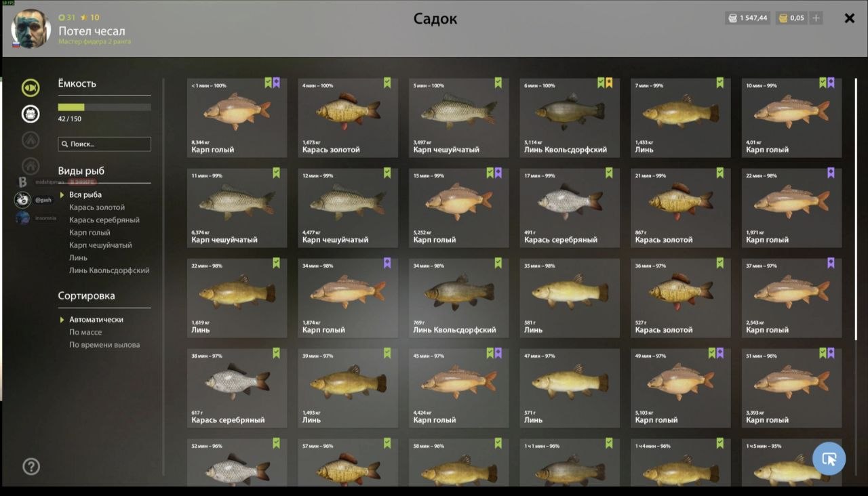The width and height of the screenshot is (868, 496).
Task: Choose Автоматически sorting
Action: coord(96,319)
